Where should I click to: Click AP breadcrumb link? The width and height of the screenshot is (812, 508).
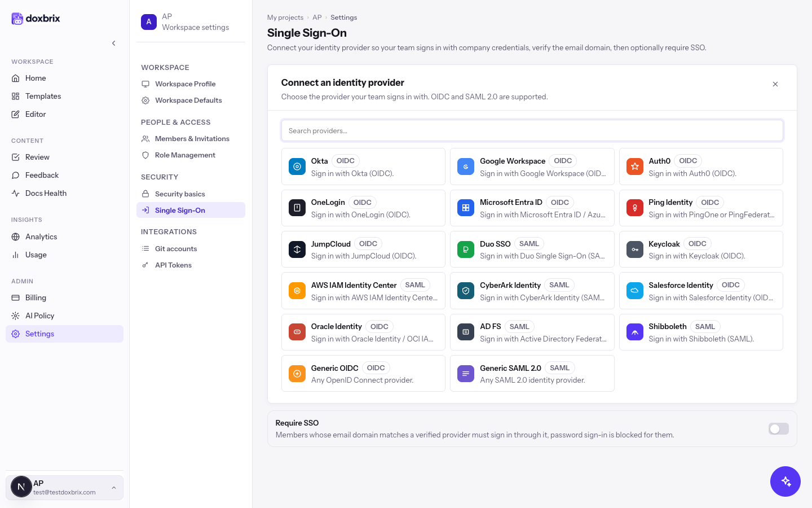click(x=317, y=17)
